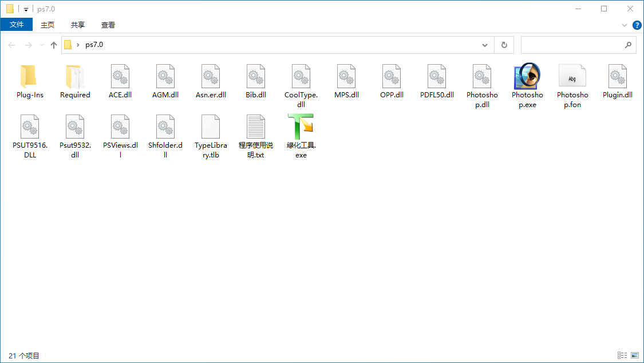Click the search magnifier icon
The image size is (644, 363).
(628, 45)
